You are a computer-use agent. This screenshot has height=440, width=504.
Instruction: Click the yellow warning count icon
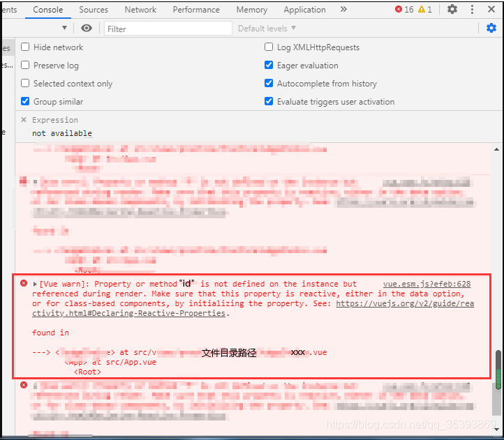coord(422,9)
